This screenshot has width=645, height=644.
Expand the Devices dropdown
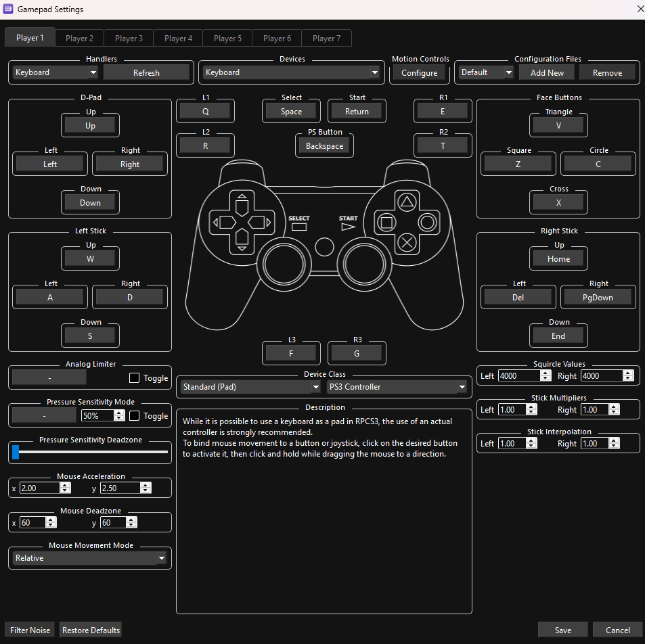291,72
